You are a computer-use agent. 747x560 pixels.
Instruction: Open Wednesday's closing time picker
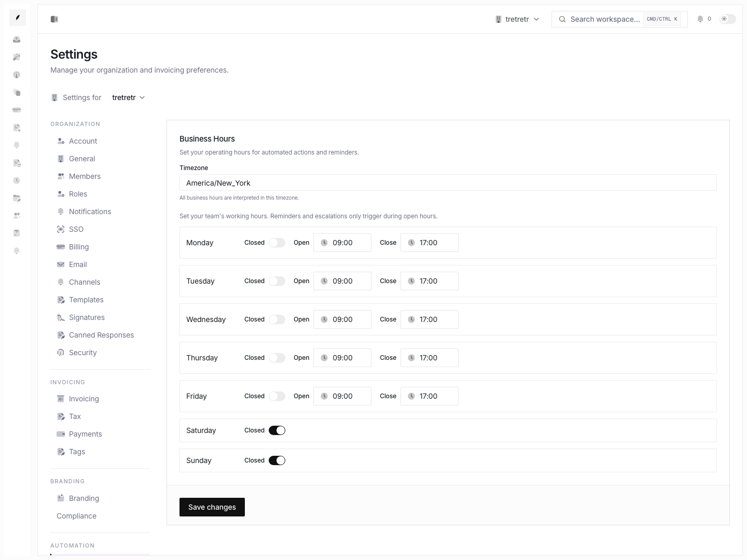click(430, 319)
